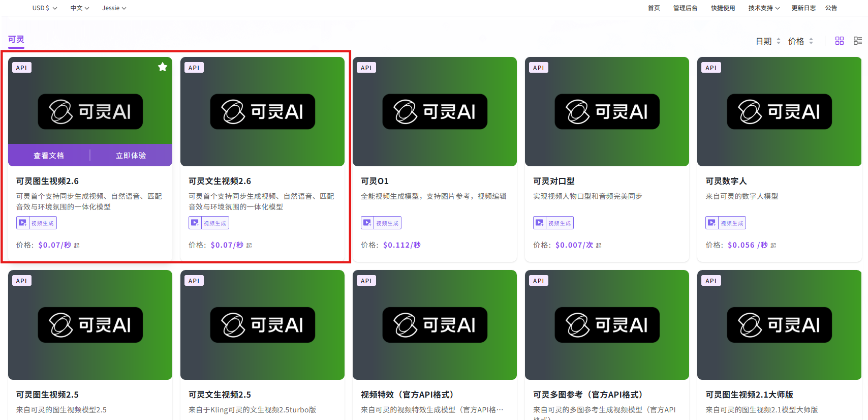Click 可灵对口型 card thumbnail
The height and width of the screenshot is (420, 868).
[x=607, y=111]
